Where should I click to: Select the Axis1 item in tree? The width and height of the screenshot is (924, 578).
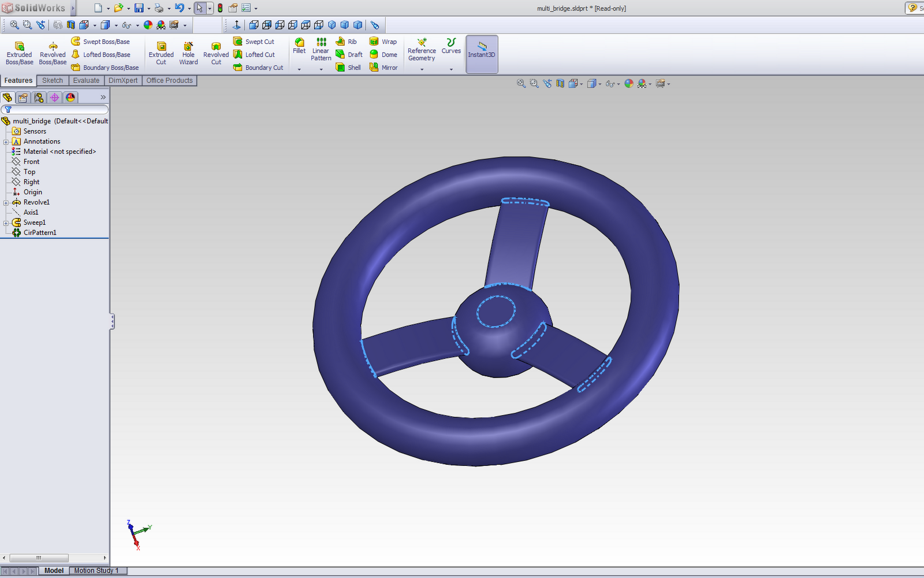pyautogui.click(x=31, y=212)
